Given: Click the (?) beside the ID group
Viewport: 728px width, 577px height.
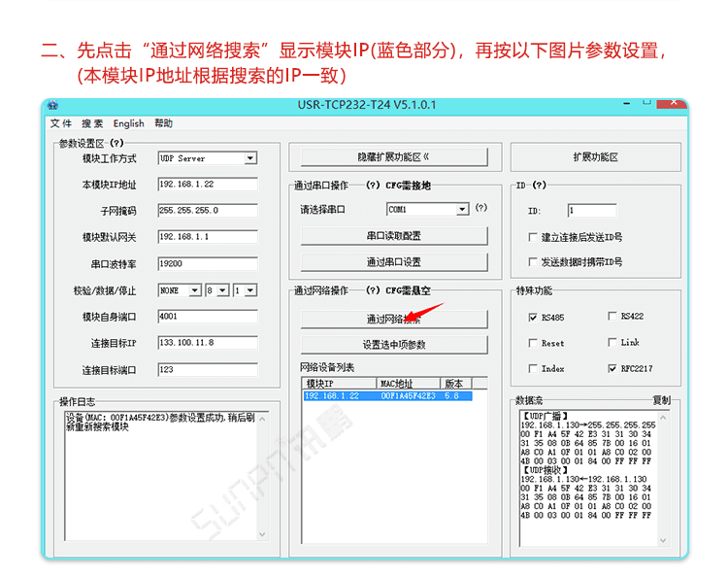Looking at the screenshot, I should [x=539, y=185].
